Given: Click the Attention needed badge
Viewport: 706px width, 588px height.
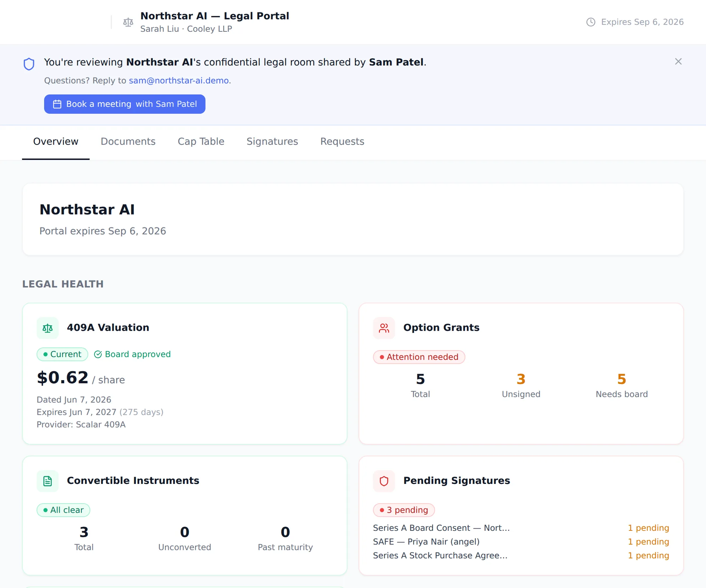Looking at the screenshot, I should point(419,357).
